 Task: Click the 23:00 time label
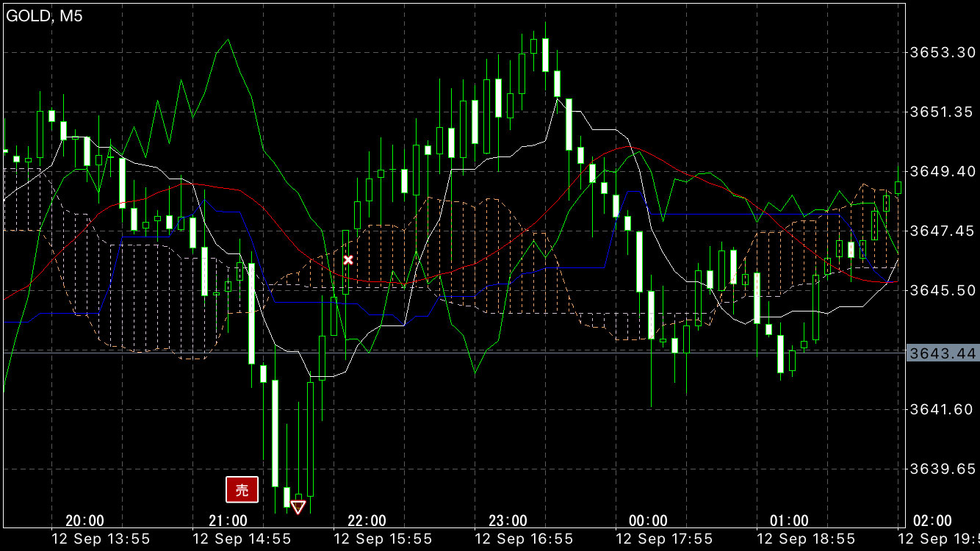tap(508, 521)
